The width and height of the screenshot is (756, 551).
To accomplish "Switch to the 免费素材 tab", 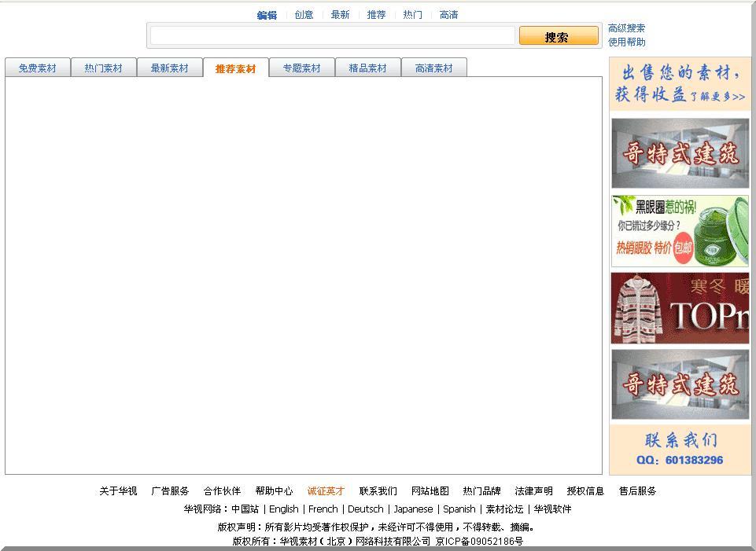I will (38, 68).
